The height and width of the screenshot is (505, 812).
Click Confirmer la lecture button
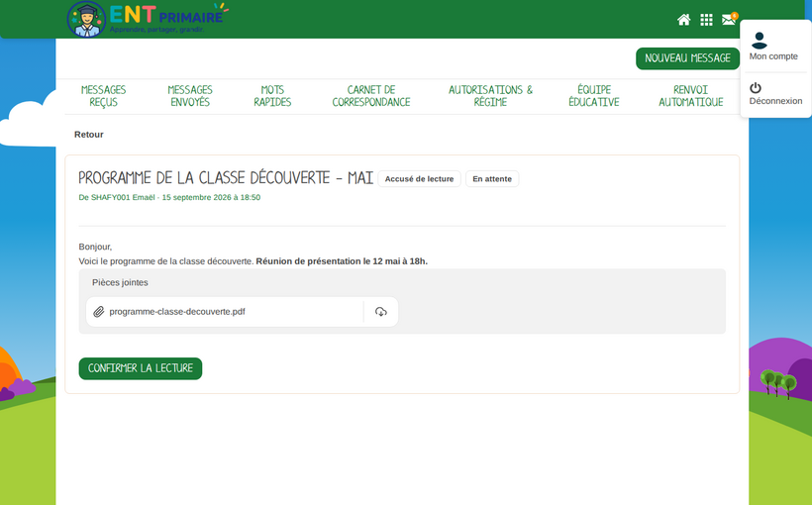pos(141,368)
